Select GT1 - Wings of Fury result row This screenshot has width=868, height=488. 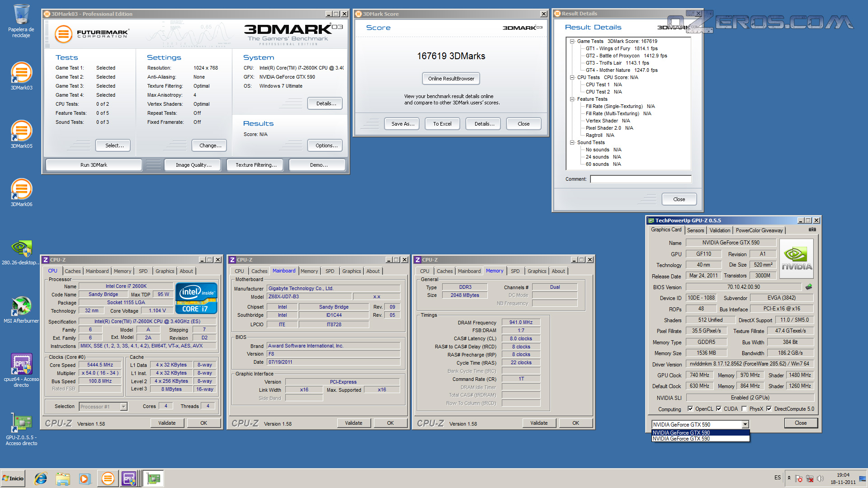[x=621, y=48]
